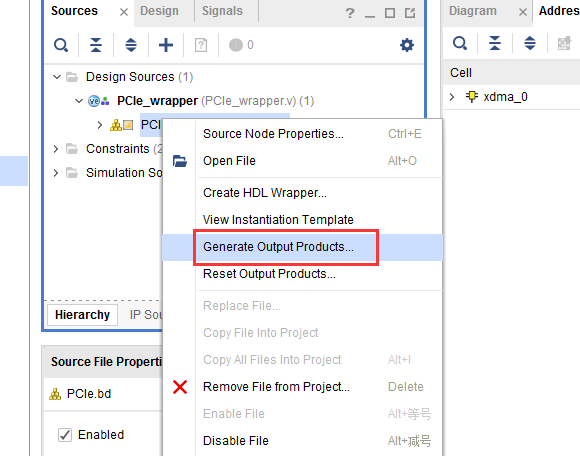Close the Diagram tab
The height and width of the screenshot is (456, 580).
(x=523, y=12)
